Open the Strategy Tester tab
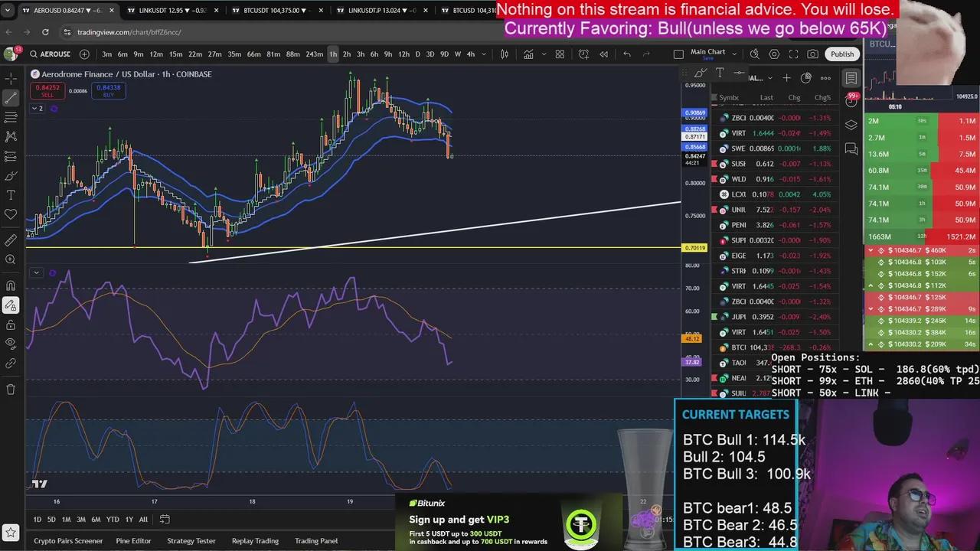The width and height of the screenshot is (980, 551). coord(191,540)
